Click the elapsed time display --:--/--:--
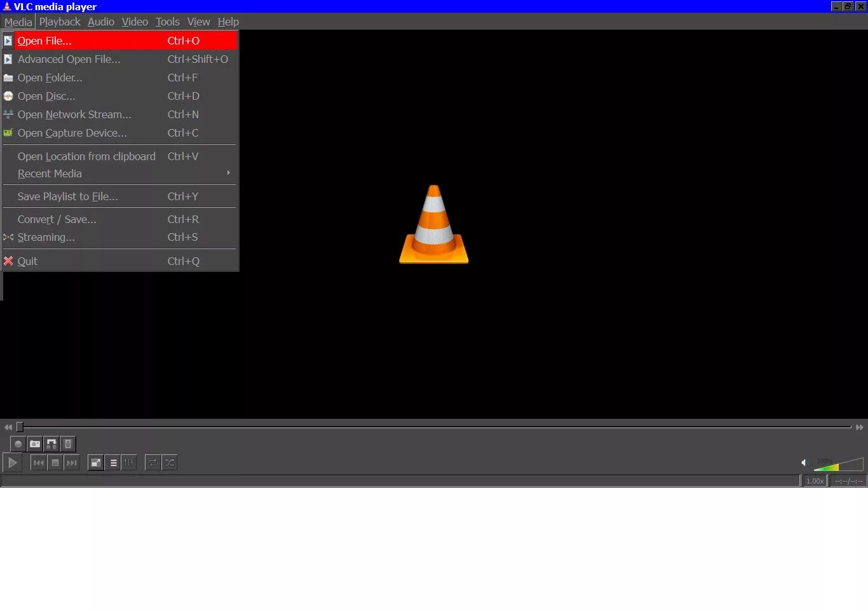 848,481
